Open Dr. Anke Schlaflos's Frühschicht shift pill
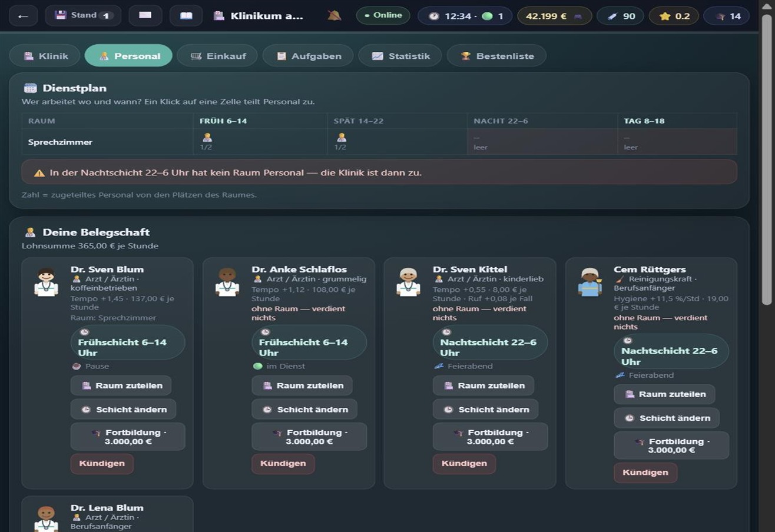The height and width of the screenshot is (532, 775). [309, 343]
